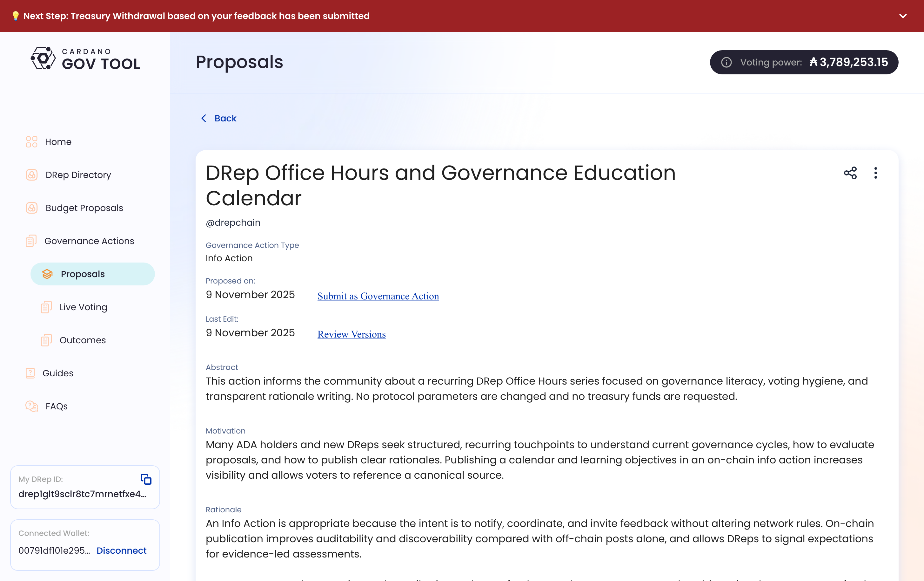Switch to Live Voting section

83,307
